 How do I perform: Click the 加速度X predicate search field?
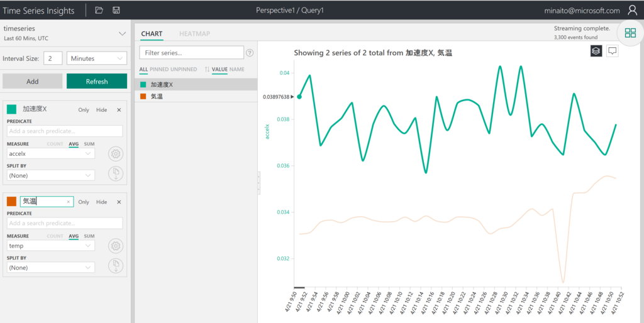coord(65,131)
